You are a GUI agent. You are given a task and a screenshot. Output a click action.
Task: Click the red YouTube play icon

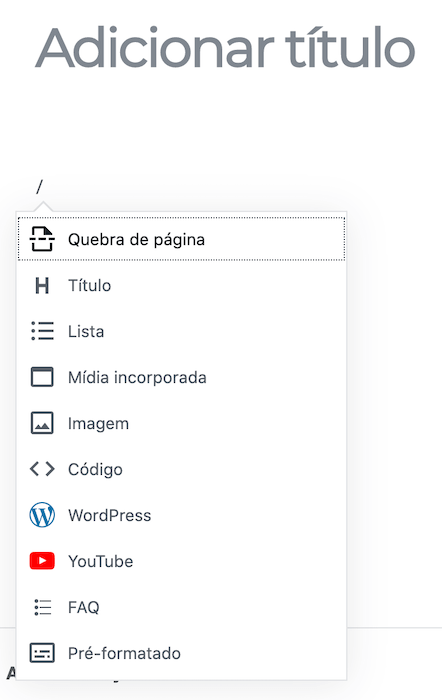[x=42, y=561]
